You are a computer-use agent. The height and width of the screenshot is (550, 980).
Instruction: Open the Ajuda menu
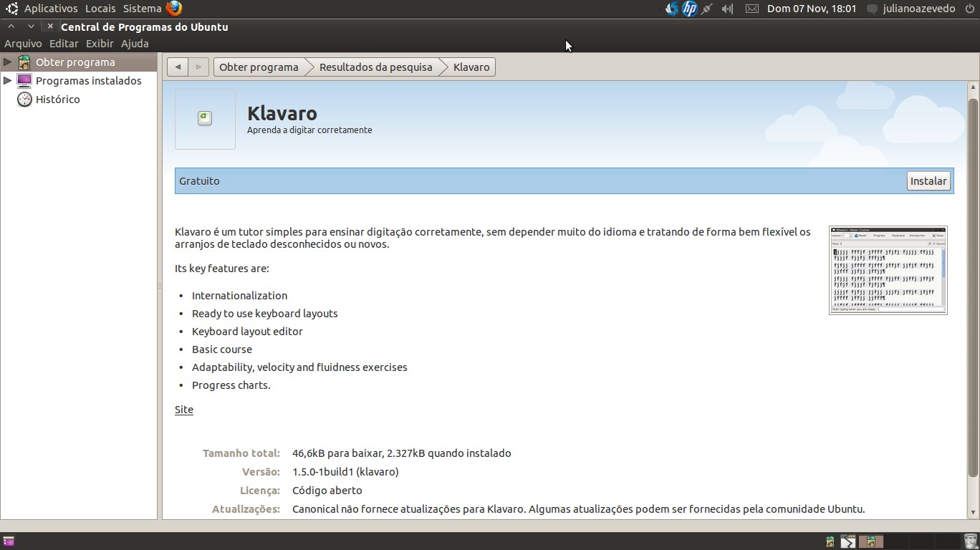tap(135, 44)
